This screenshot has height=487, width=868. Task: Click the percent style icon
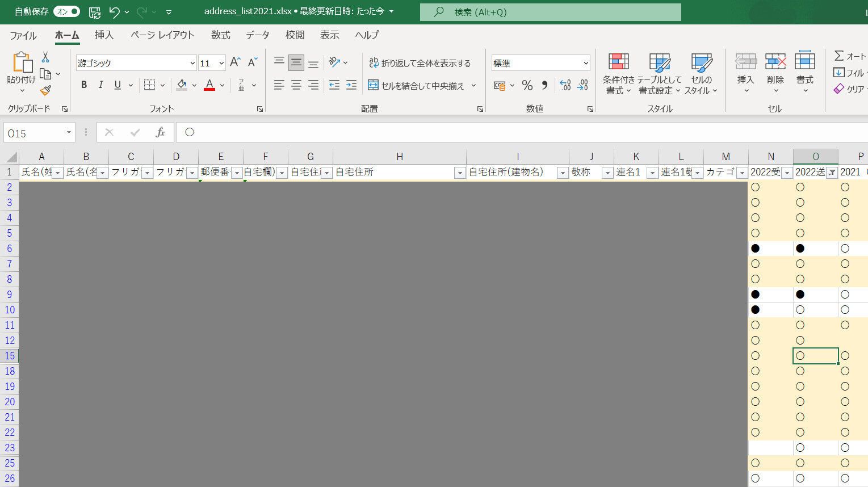tap(527, 86)
